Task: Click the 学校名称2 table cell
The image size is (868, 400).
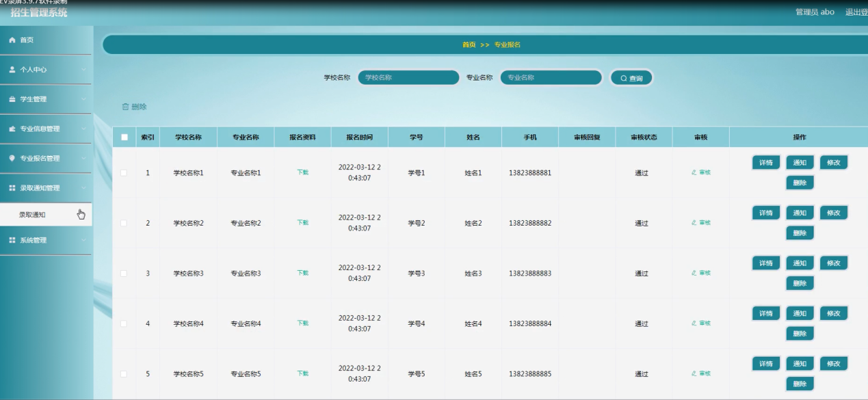Action: (x=189, y=223)
